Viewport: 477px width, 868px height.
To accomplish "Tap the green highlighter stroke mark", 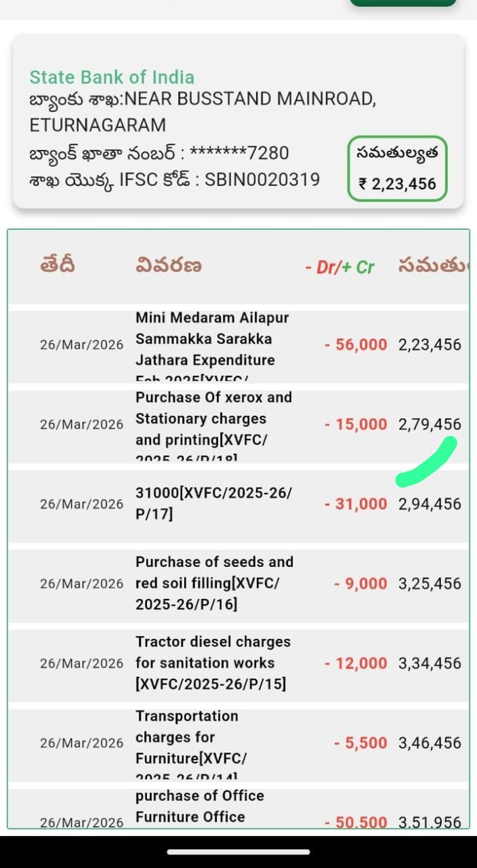I will coord(426,462).
